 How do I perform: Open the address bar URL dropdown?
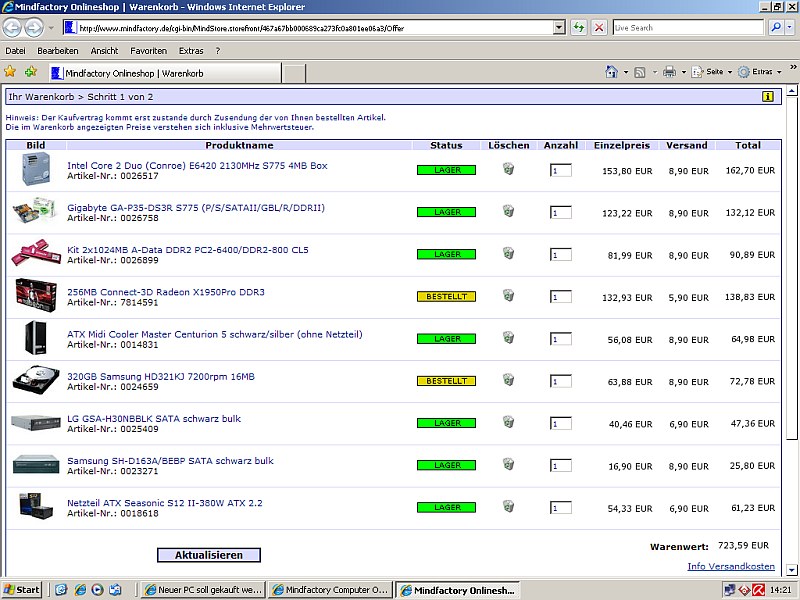[x=559, y=28]
